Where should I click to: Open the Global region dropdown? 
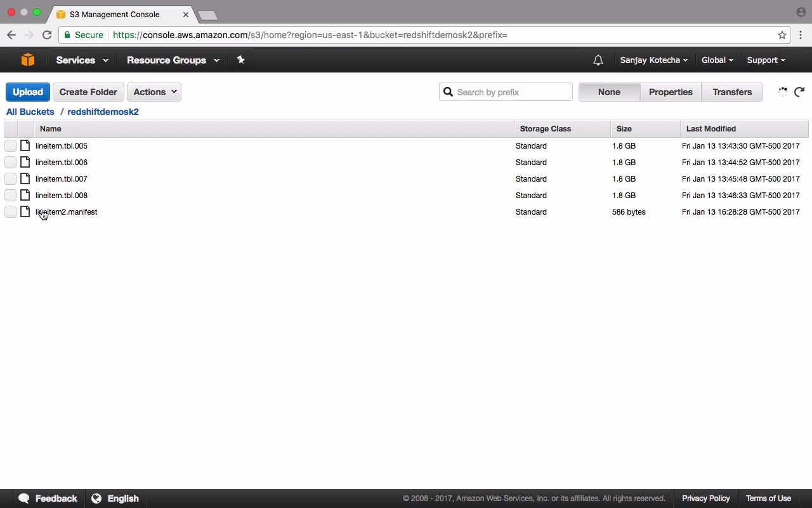[x=717, y=60]
